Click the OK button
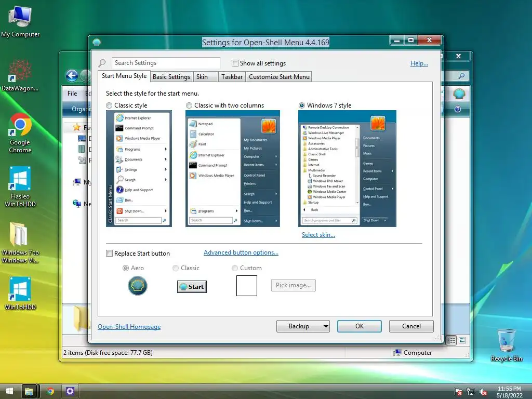This screenshot has height=399, width=532. coord(360,326)
